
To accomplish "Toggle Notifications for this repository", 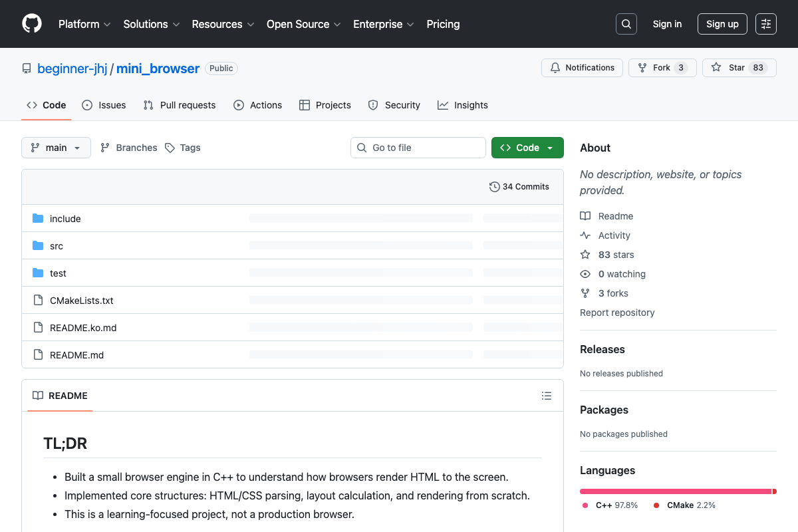I will pos(583,68).
